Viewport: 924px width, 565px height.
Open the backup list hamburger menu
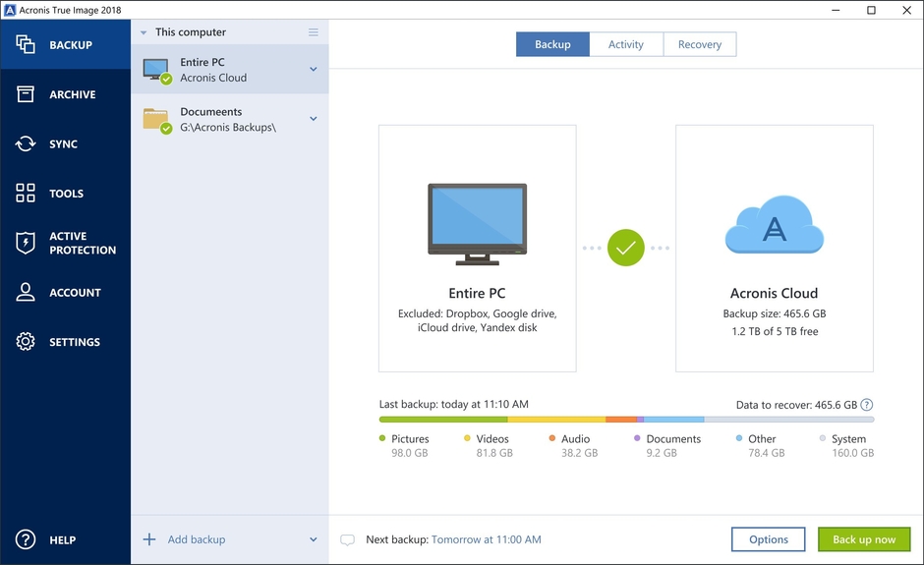(x=314, y=32)
